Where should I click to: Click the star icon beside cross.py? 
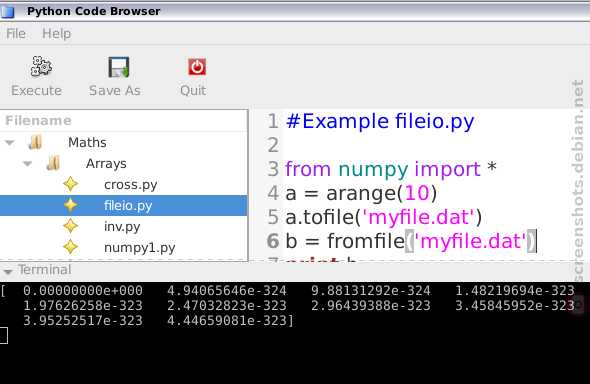point(70,184)
